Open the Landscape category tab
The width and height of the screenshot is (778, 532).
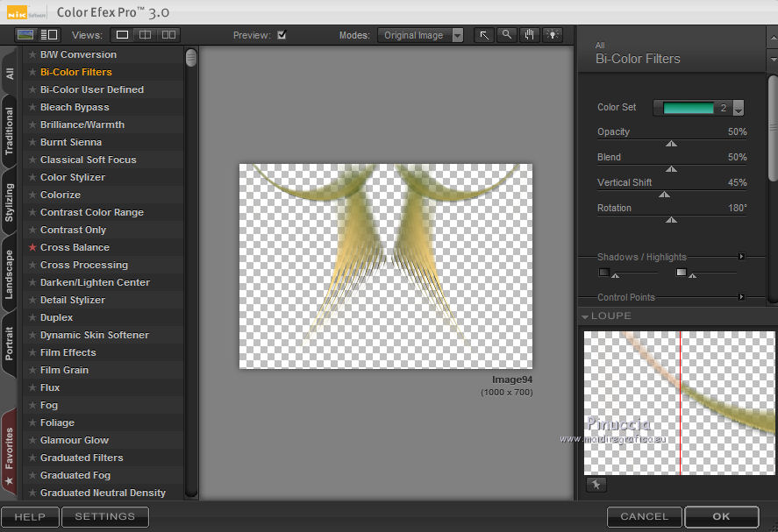10,275
